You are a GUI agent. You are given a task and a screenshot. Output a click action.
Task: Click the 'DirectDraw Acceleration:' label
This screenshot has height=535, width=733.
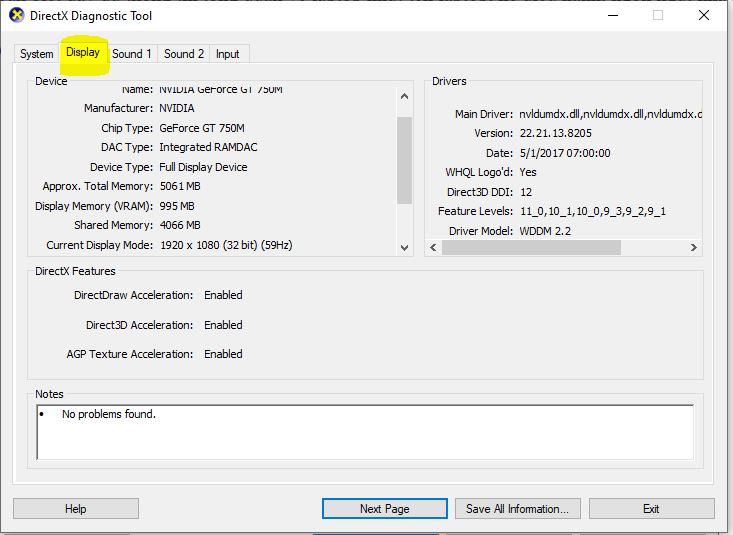133,295
